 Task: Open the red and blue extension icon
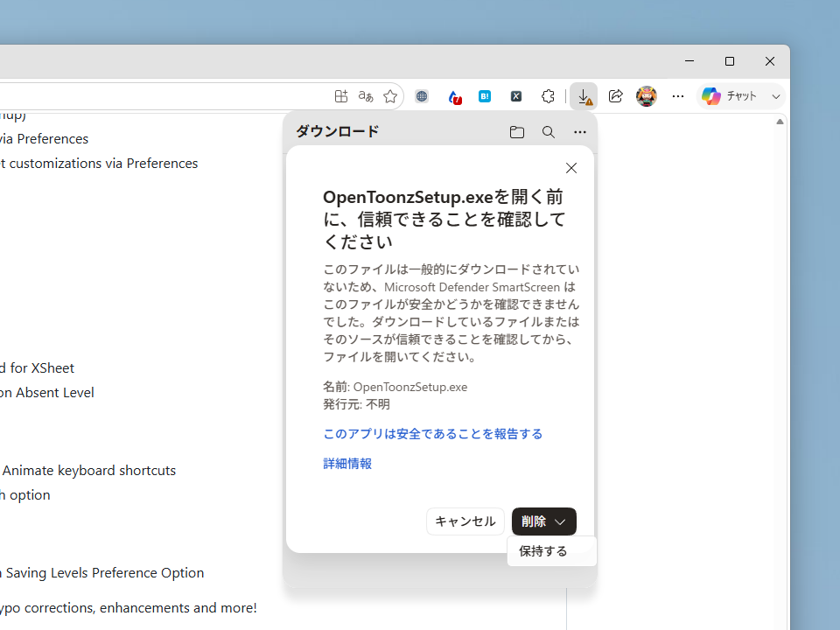click(x=454, y=96)
